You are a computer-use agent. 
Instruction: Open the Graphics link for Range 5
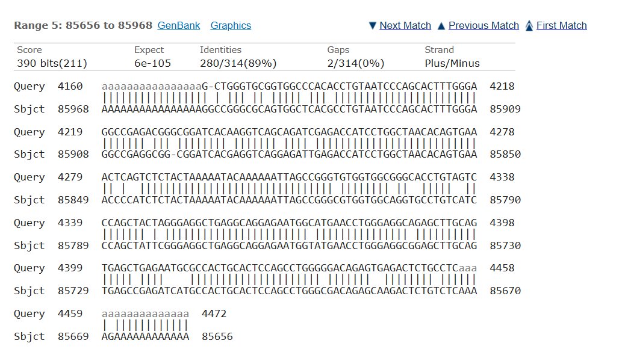click(x=231, y=25)
